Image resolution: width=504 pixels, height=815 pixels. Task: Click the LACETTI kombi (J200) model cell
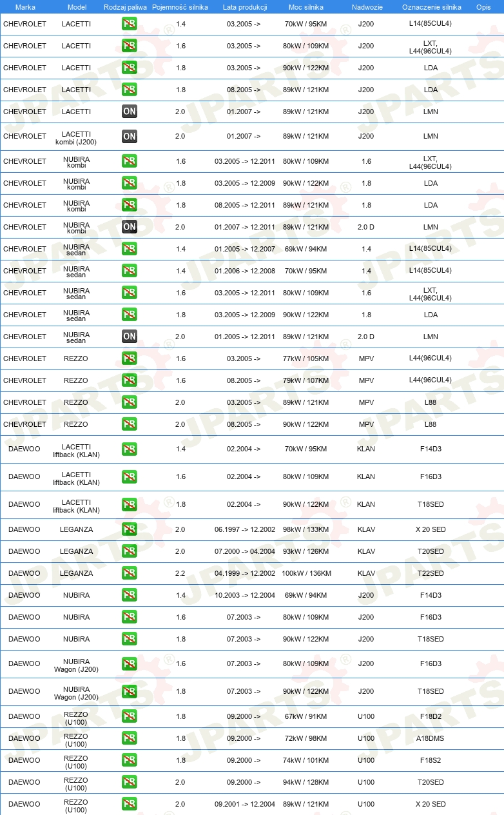pos(76,138)
